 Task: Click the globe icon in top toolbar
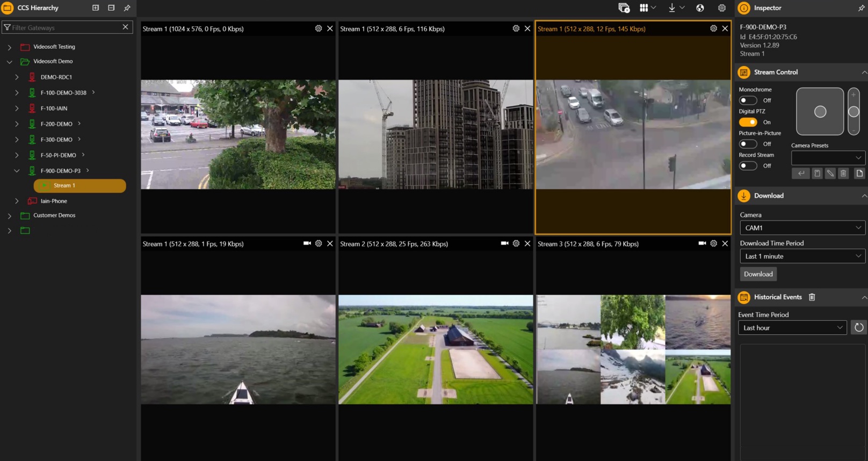[700, 8]
